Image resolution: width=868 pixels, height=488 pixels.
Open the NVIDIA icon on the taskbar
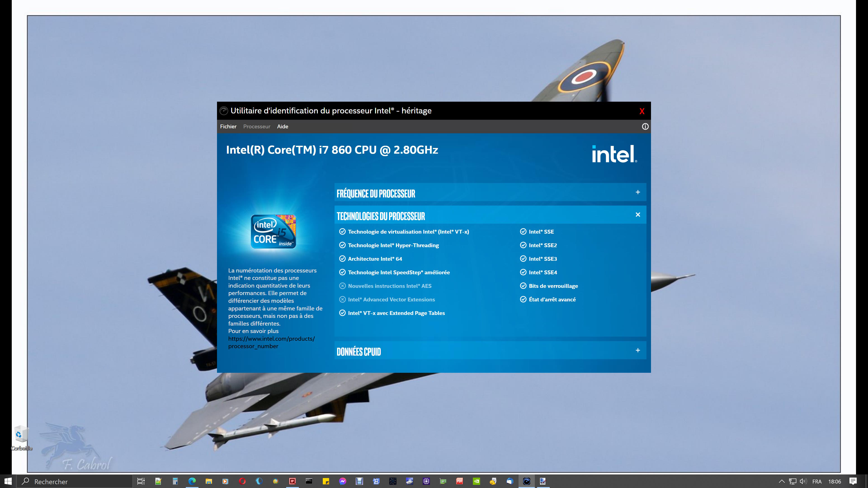point(476,481)
